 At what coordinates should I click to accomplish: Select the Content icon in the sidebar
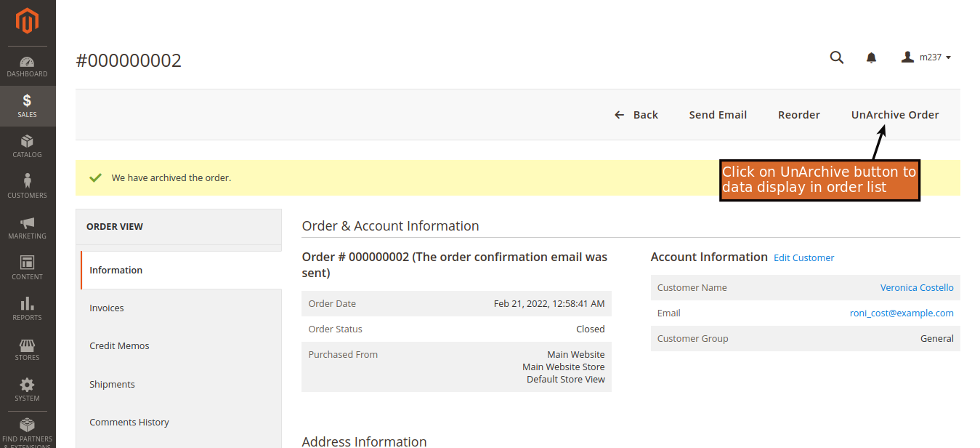click(x=27, y=268)
